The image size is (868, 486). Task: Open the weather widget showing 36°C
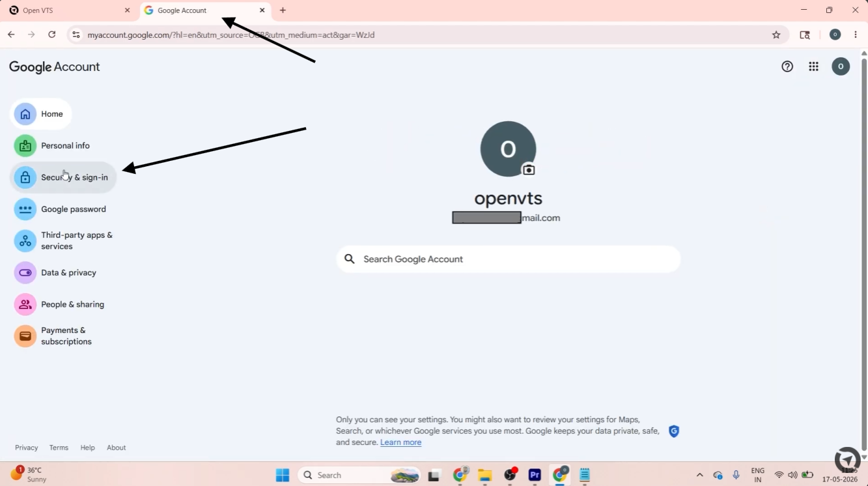click(x=29, y=475)
